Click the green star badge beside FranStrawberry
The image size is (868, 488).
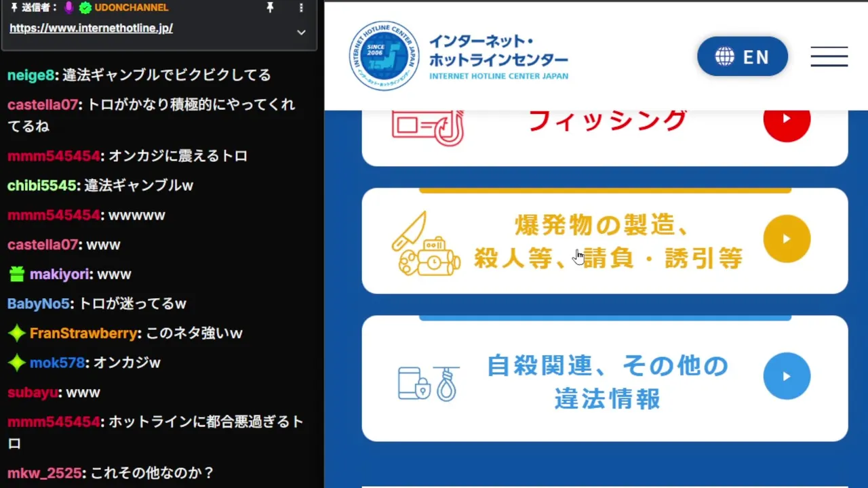(x=17, y=333)
